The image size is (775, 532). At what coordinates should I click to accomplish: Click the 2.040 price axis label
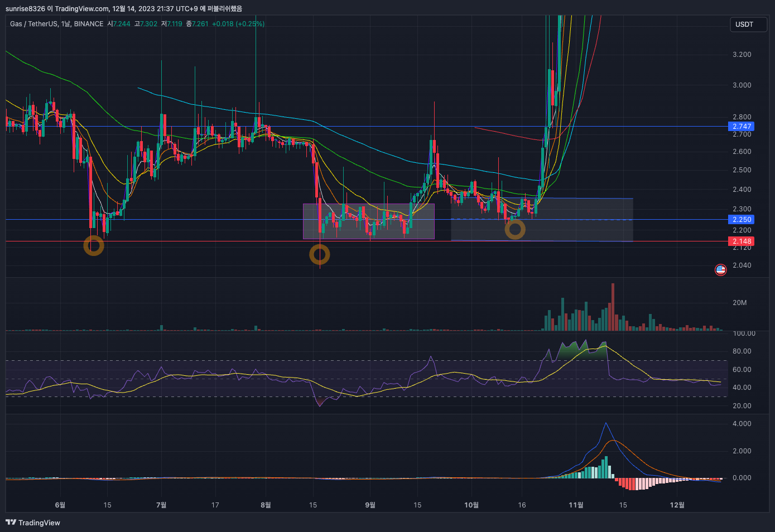742,265
